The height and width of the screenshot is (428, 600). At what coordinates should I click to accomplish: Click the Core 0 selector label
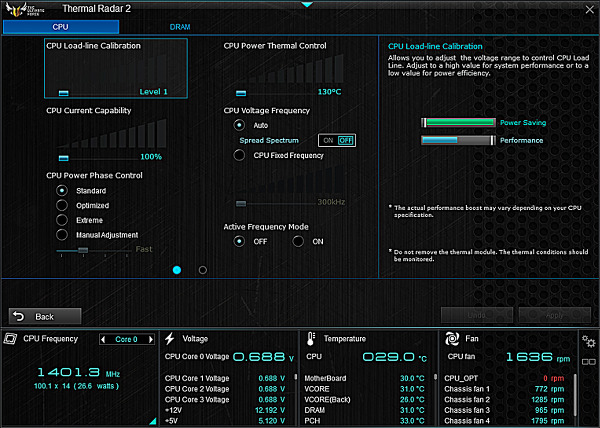[126, 339]
